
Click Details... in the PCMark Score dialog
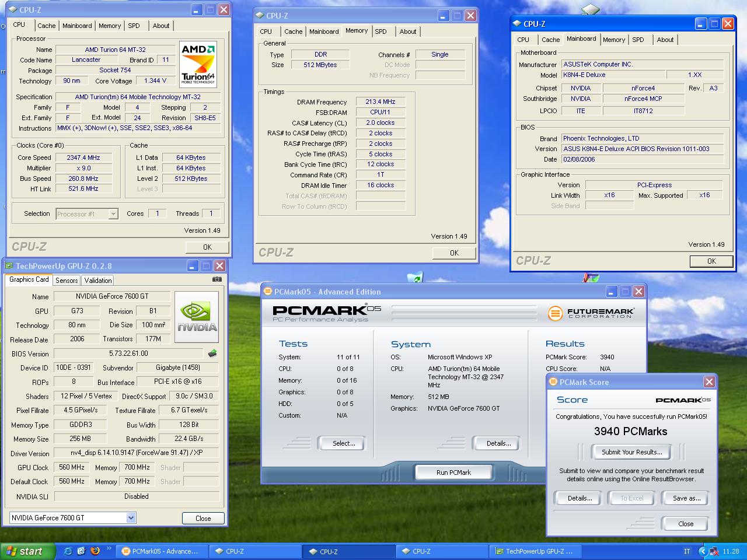coord(580,498)
